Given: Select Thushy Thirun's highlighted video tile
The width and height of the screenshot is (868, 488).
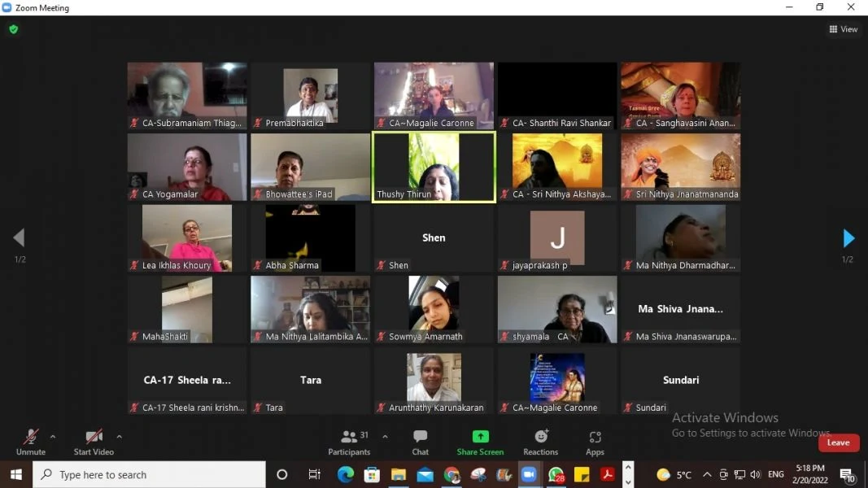Looking at the screenshot, I should (434, 167).
